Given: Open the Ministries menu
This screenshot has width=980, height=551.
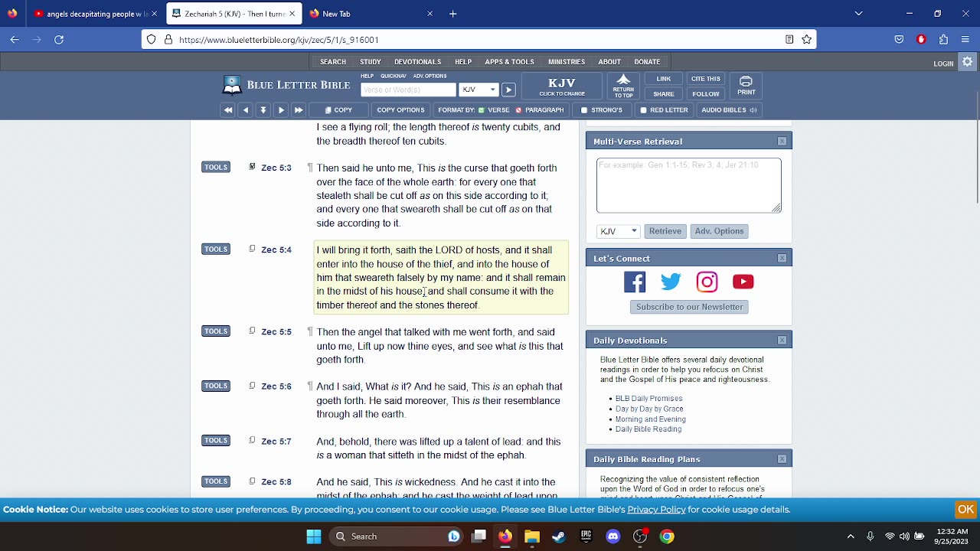Looking at the screenshot, I should [x=567, y=62].
